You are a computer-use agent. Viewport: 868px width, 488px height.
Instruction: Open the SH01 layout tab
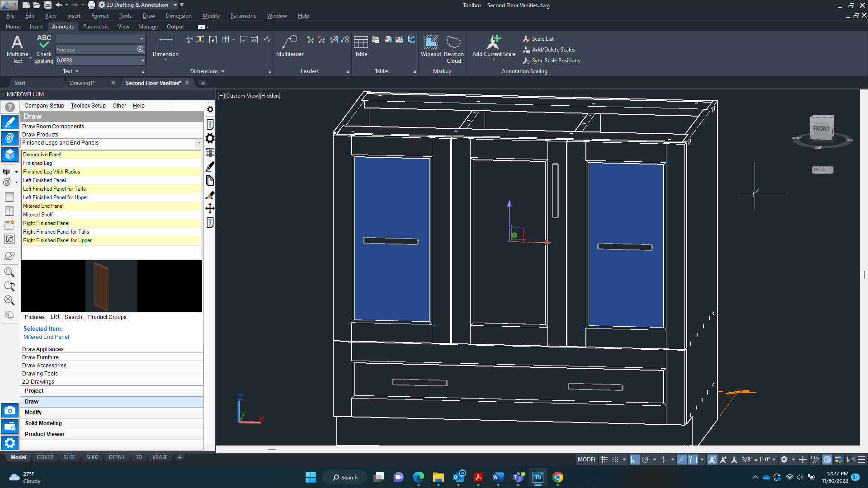point(70,457)
